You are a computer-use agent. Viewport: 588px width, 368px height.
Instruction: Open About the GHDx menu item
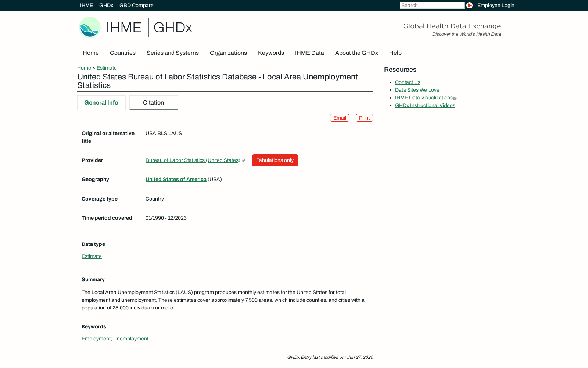pyautogui.click(x=356, y=53)
